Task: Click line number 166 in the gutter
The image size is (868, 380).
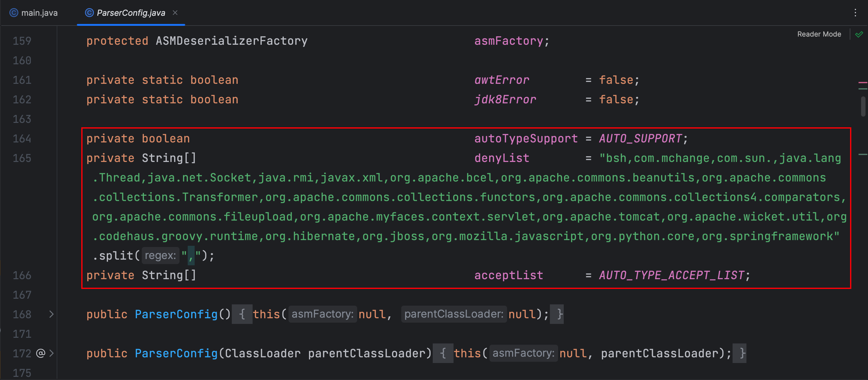Action: 22,275
